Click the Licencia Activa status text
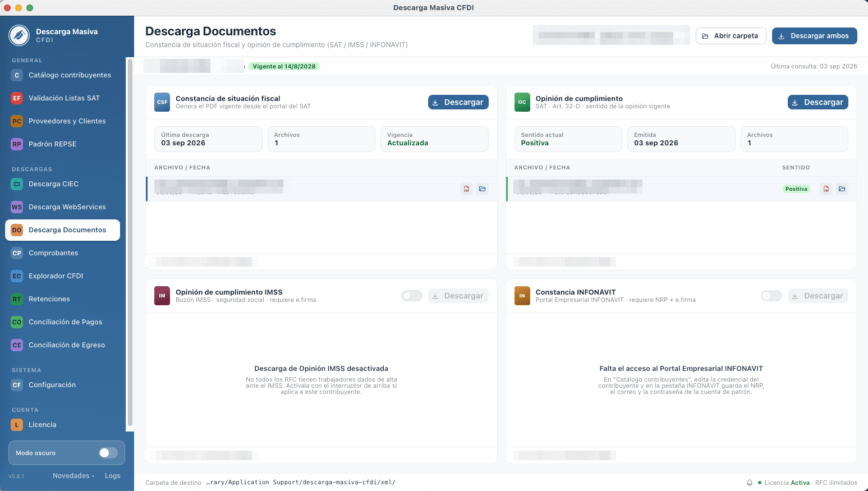 [787, 483]
